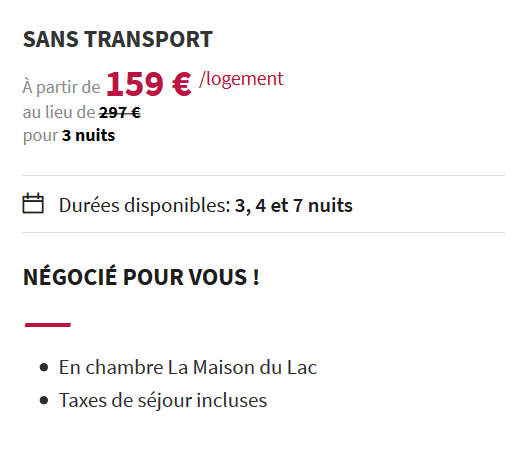Click the 3, 4 et 7 nuits text
The height and width of the screenshot is (449, 527).
pos(293,205)
